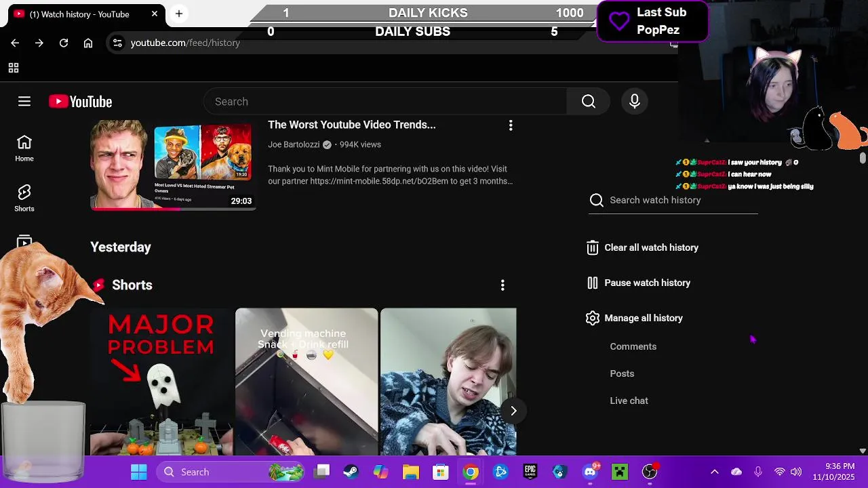This screenshot has width=868, height=488.
Task: Click the magnifier search button
Action: (x=588, y=102)
